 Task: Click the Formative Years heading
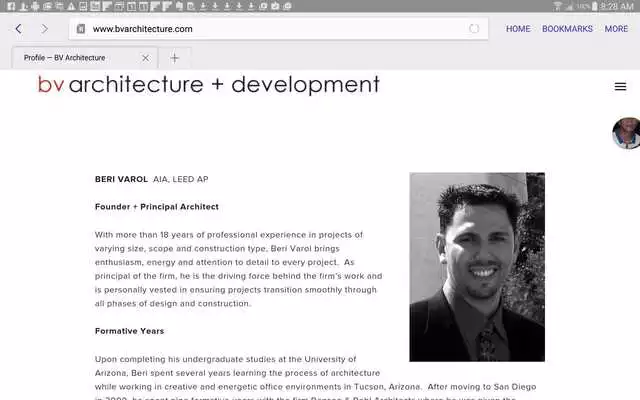tap(129, 331)
